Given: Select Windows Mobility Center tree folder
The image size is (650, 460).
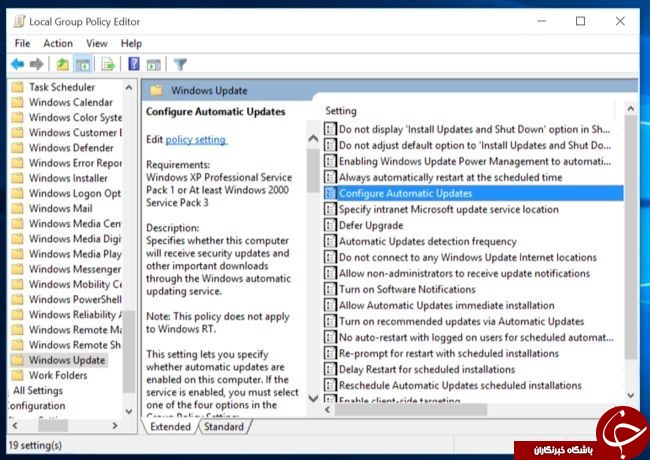Looking at the screenshot, I should coord(75,284).
